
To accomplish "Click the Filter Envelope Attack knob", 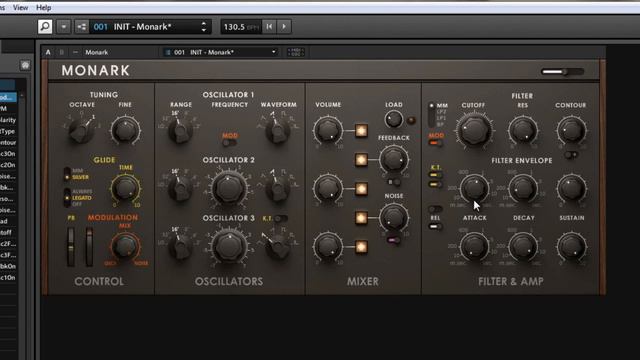I will (474, 188).
